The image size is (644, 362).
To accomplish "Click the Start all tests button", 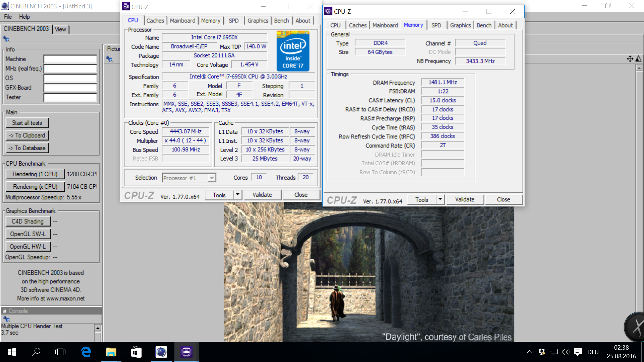I will coord(27,123).
